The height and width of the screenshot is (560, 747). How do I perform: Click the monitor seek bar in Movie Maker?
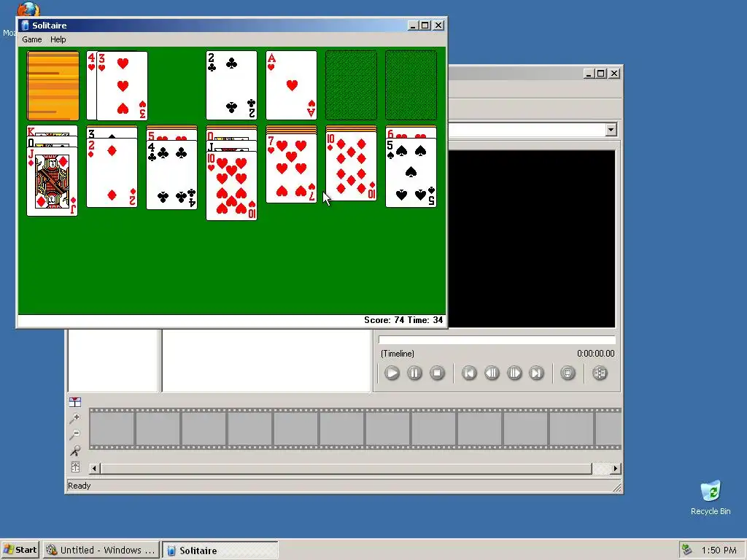497,340
